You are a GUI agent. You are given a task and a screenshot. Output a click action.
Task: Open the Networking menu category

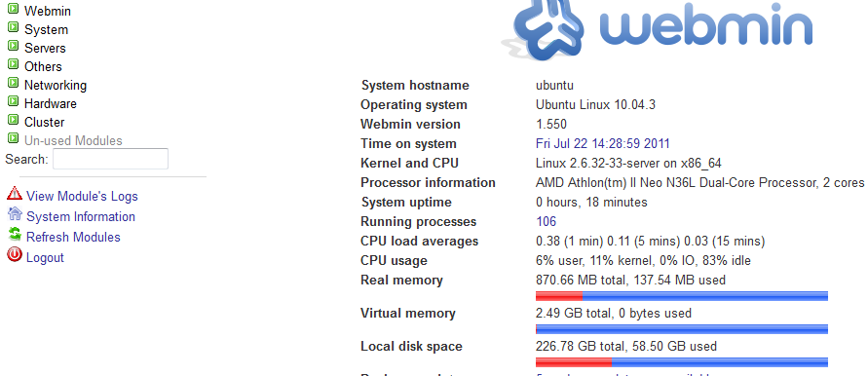tap(56, 86)
